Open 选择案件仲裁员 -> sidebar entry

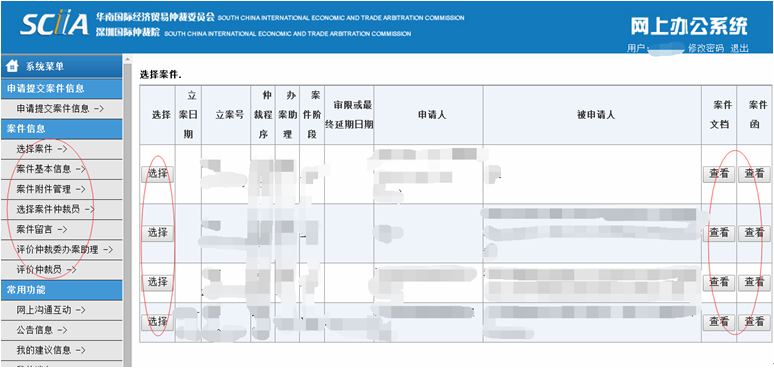(61, 210)
